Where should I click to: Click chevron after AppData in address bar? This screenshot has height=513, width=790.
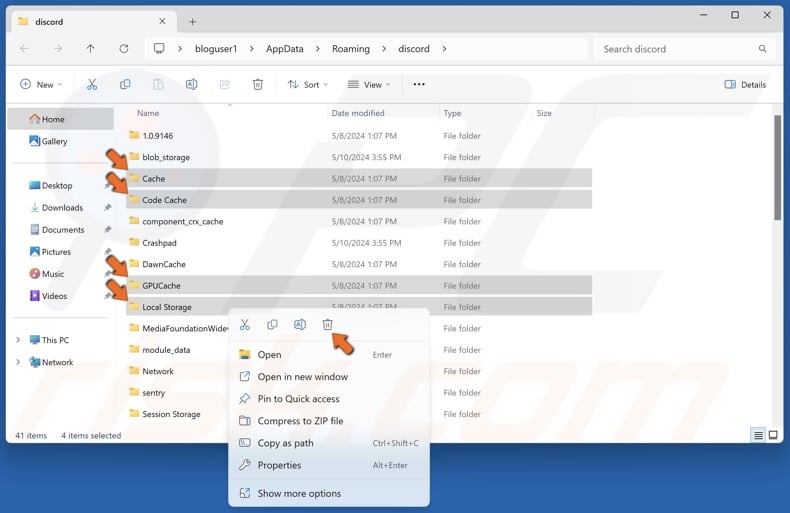click(x=317, y=49)
